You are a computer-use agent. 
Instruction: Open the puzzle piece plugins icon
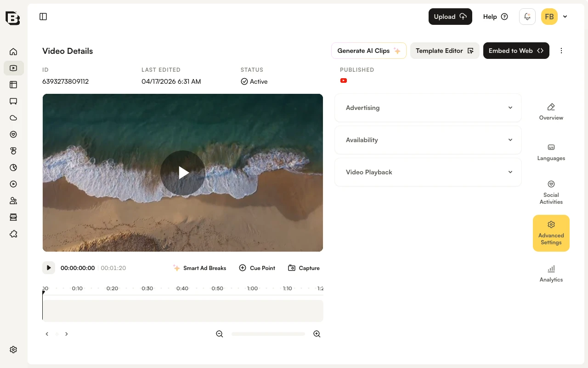pyautogui.click(x=13, y=234)
